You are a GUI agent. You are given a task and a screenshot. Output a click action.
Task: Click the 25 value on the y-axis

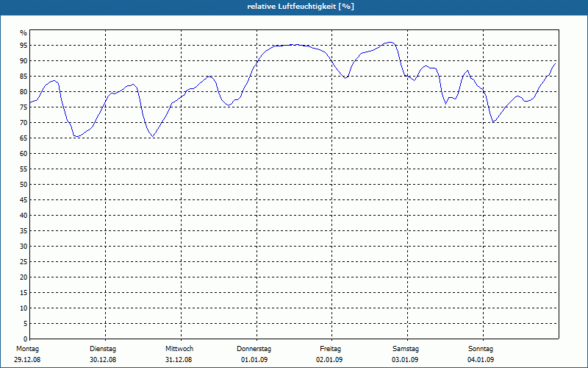tap(24, 262)
